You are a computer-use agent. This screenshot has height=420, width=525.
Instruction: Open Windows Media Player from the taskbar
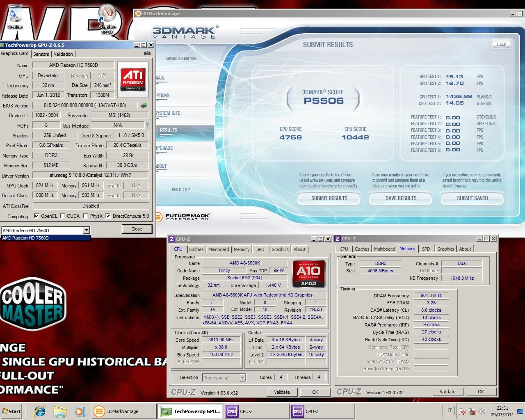click(x=80, y=411)
